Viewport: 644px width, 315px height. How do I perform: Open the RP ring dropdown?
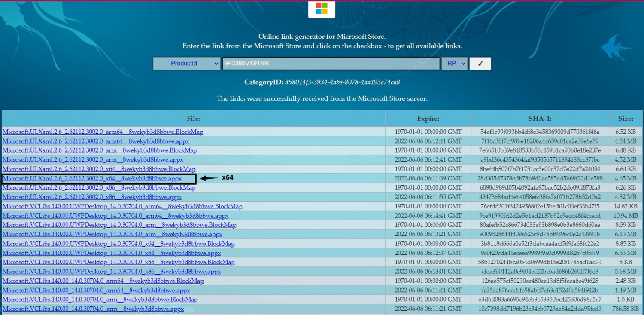pyautogui.click(x=454, y=64)
